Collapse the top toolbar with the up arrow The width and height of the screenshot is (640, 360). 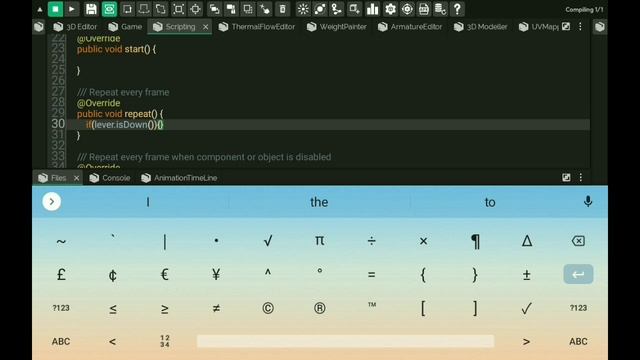coord(40,9)
